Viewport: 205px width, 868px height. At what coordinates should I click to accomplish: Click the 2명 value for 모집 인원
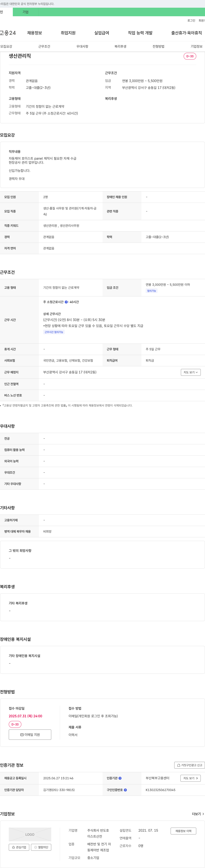pos(46,197)
